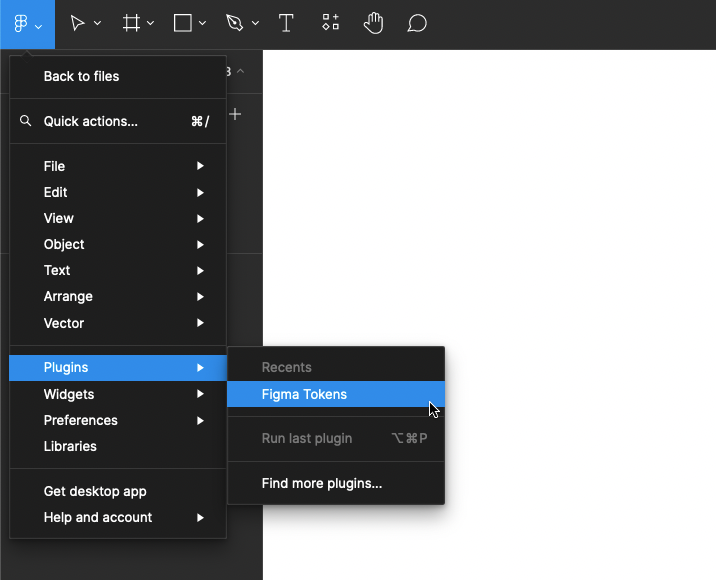This screenshot has height=580, width=716.
Task: Select the Frame tool
Action: tap(131, 23)
